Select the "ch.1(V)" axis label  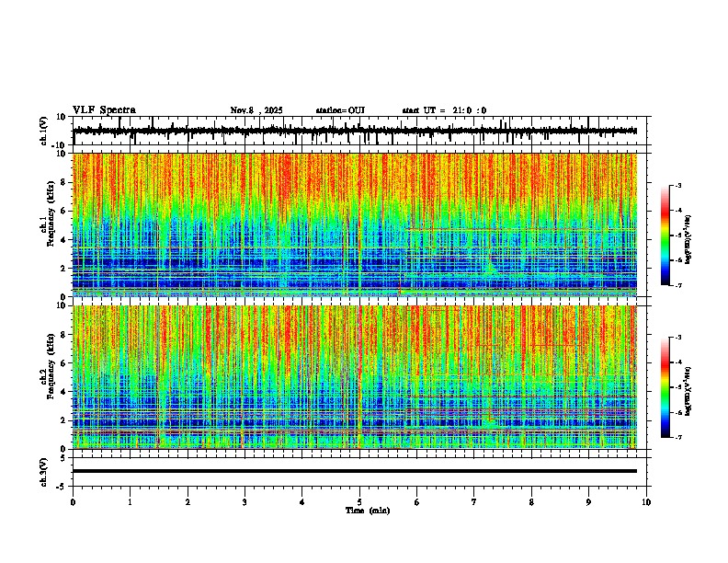[44, 131]
